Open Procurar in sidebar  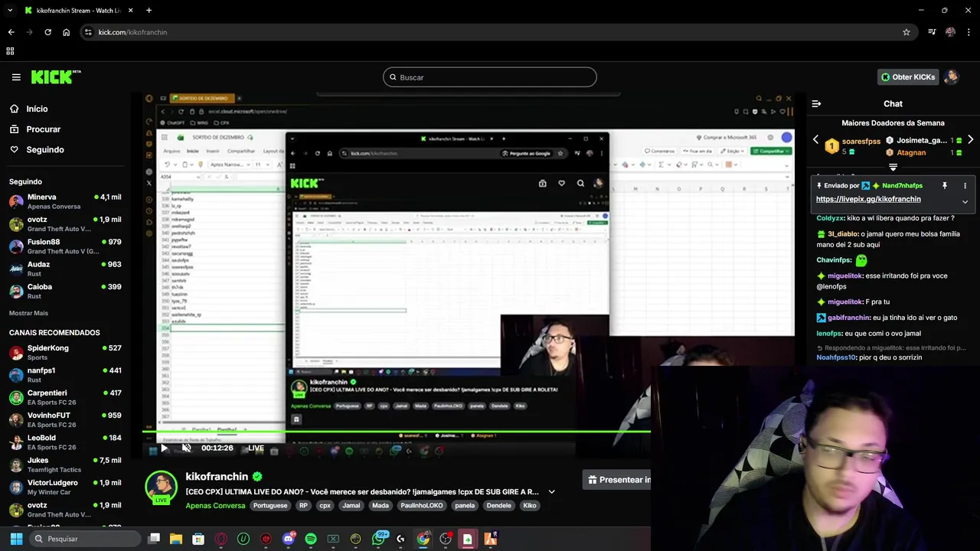[x=43, y=129]
